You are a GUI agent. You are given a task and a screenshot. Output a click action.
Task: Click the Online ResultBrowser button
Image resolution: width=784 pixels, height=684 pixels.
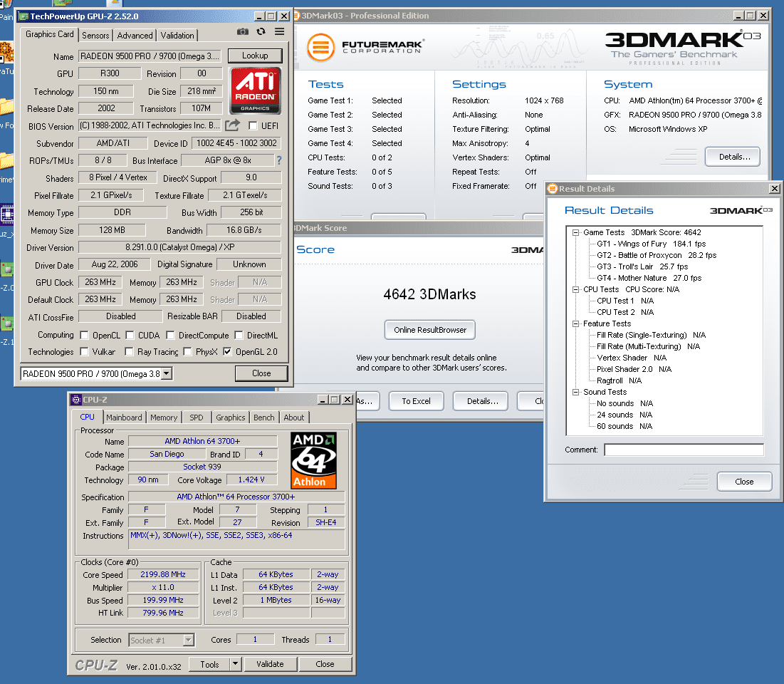430,330
